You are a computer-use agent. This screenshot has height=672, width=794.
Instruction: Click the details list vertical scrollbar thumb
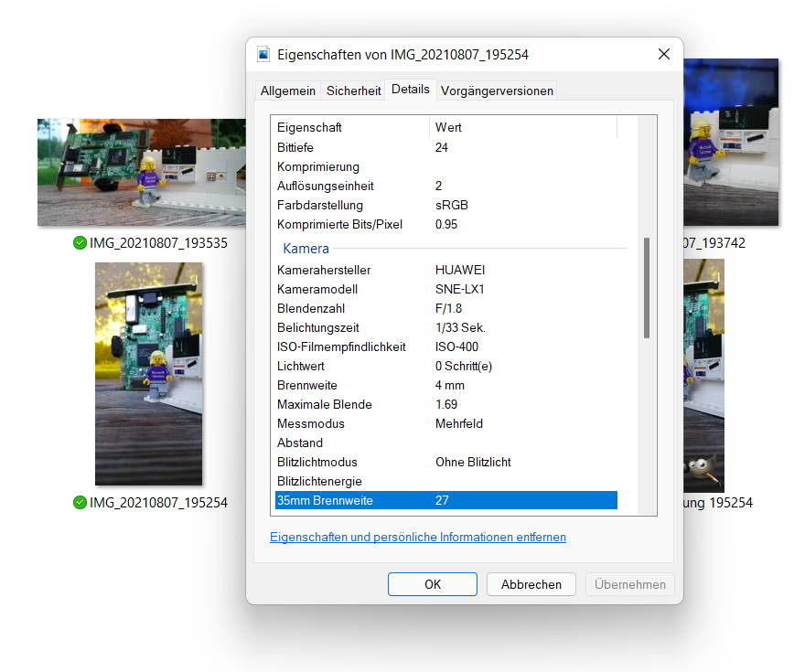pyautogui.click(x=647, y=287)
